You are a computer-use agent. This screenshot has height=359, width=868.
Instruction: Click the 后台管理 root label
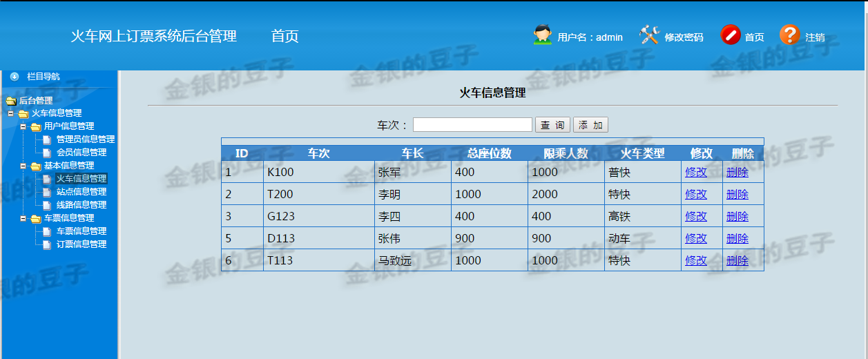coord(36,101)
